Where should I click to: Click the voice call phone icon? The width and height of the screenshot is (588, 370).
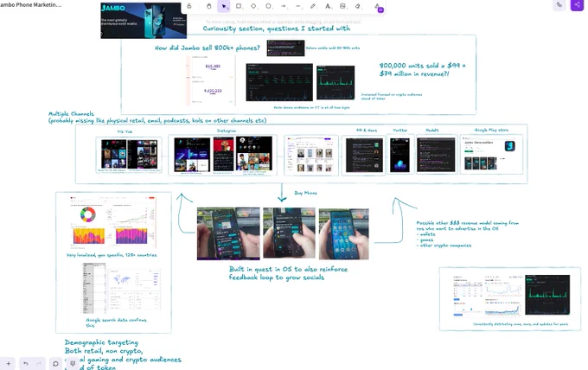pos(559,5)
